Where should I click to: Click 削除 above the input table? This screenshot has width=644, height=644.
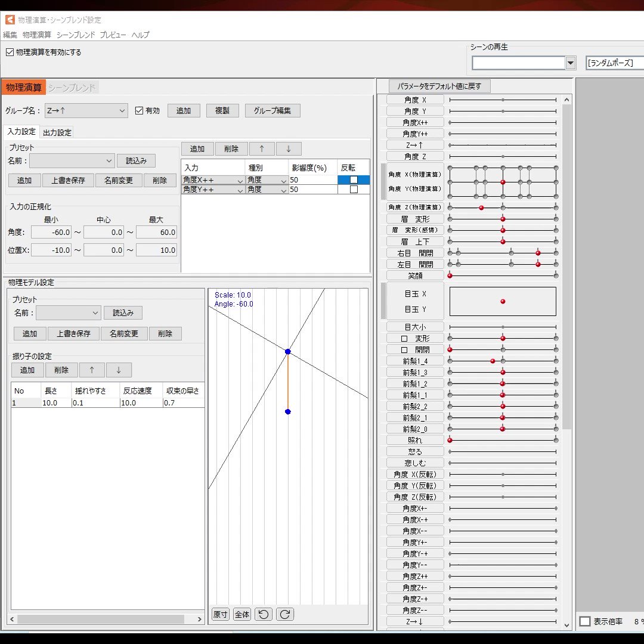pos(231,148)
